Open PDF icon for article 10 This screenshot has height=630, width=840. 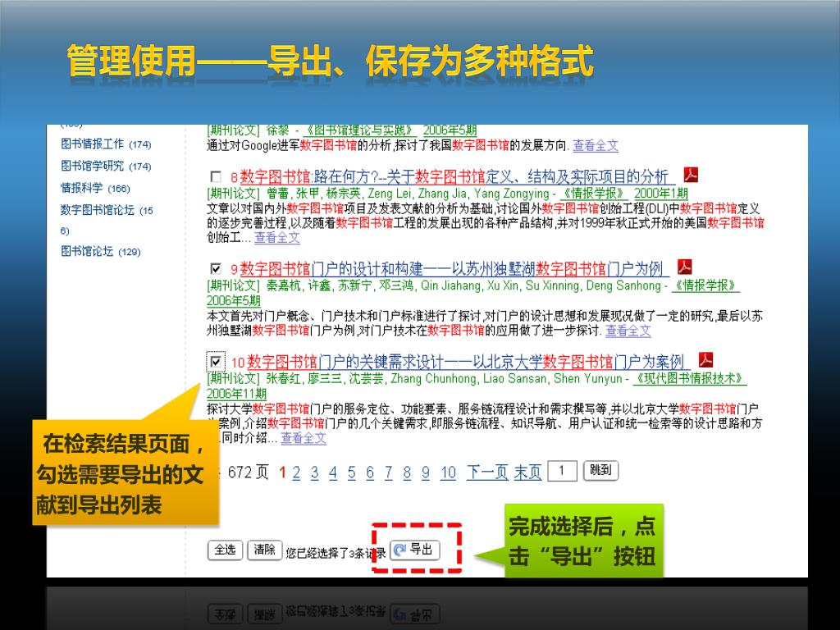click(x=705, y=360)
